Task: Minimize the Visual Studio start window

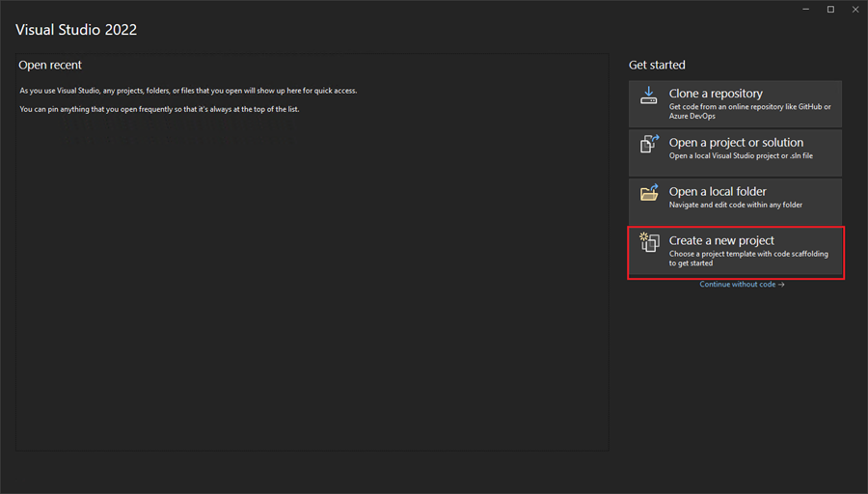Action: tap(806, 10)
